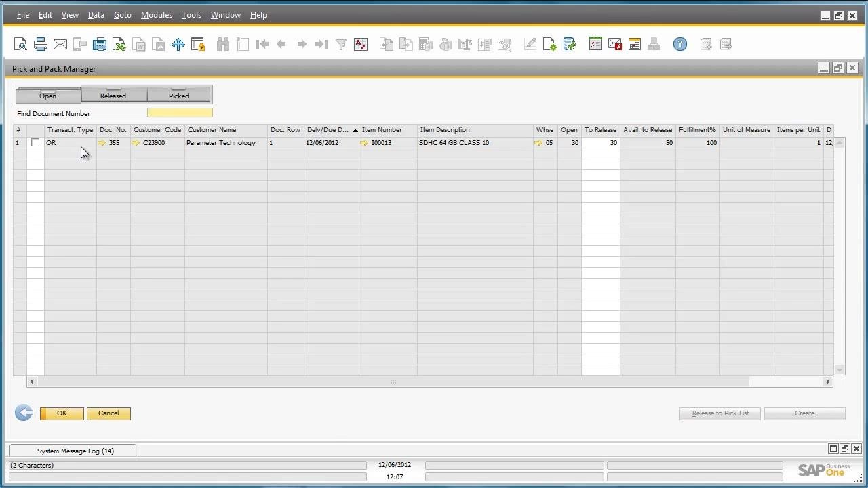Open the Modules menu
Viewport: 868px width, 488px height.
[156, 15]
